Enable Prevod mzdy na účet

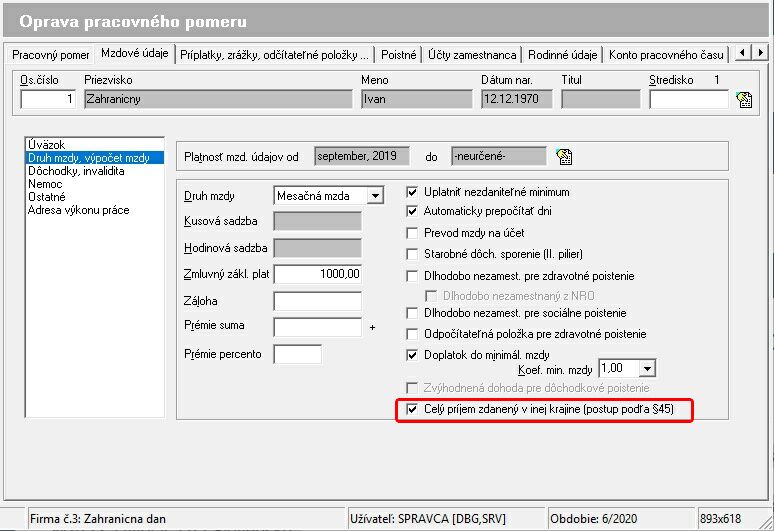[412, 232]
